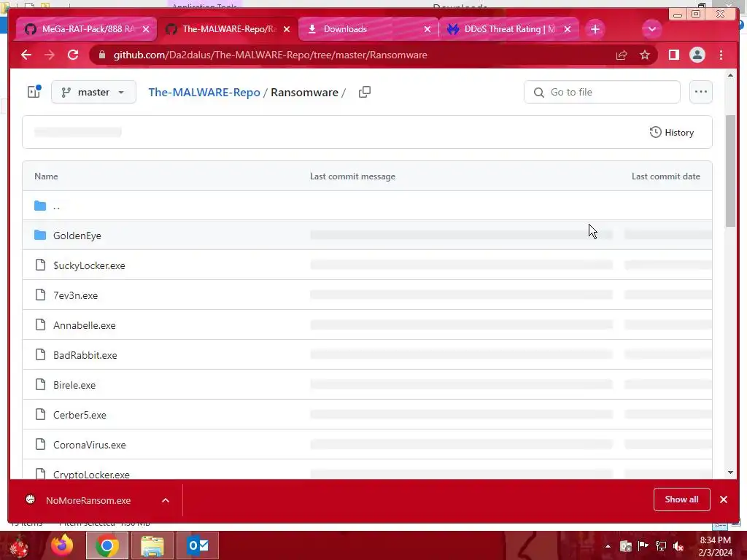Viewport: 747px width, 560px height.
Task: Click the share page icon in address bar
Action: pyautogui.click(x=622, y=55)
